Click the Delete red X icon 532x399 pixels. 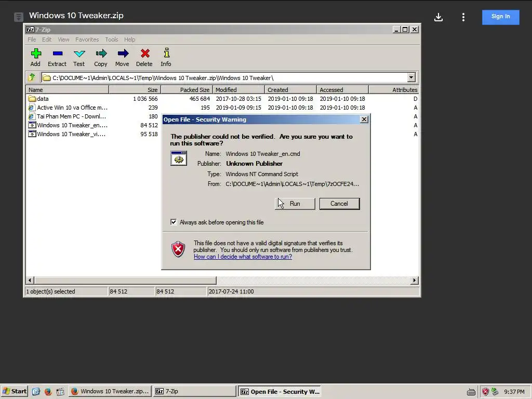click(145, 54)
